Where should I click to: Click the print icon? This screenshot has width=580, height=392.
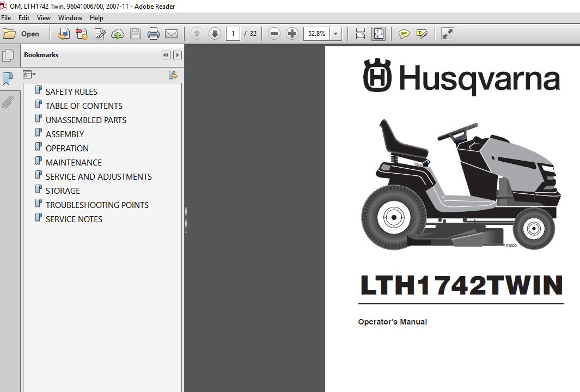pyautogui.click(x=153, y=34)
